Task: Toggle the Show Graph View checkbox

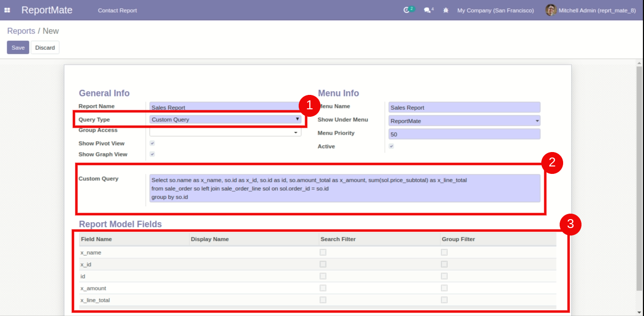Action: (x=152, y=154)
